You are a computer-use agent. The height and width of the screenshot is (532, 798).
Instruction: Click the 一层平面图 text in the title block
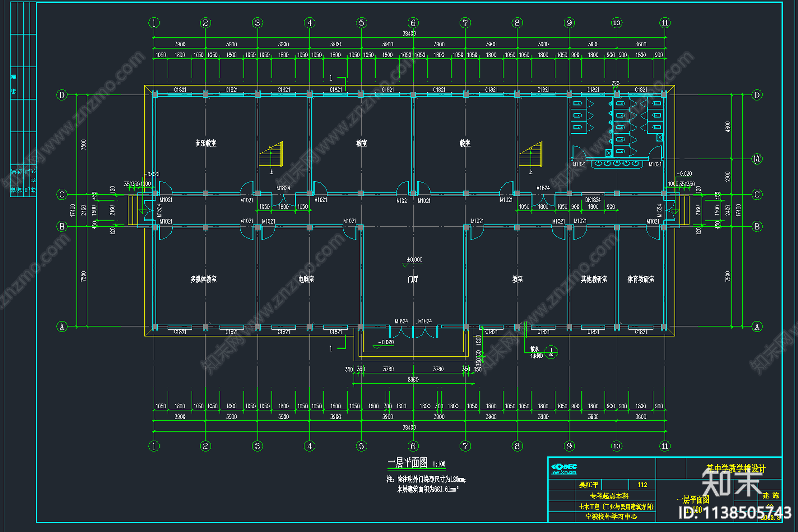(693, 499)
